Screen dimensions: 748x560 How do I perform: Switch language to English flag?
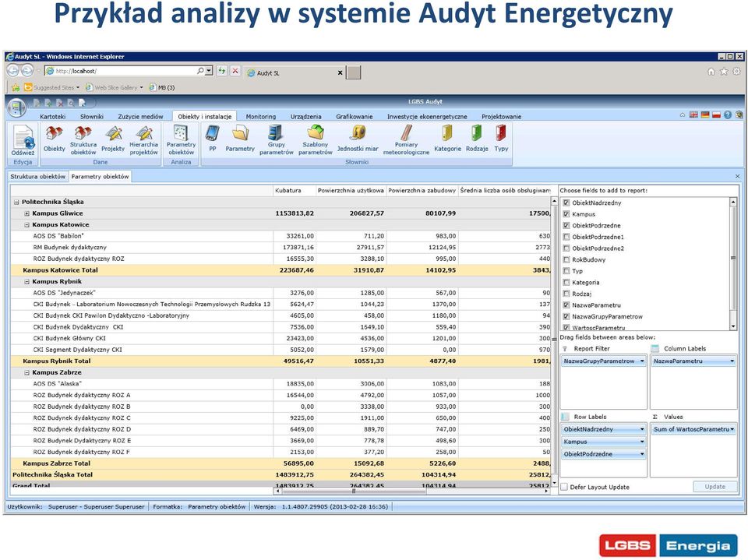(693, 115)
